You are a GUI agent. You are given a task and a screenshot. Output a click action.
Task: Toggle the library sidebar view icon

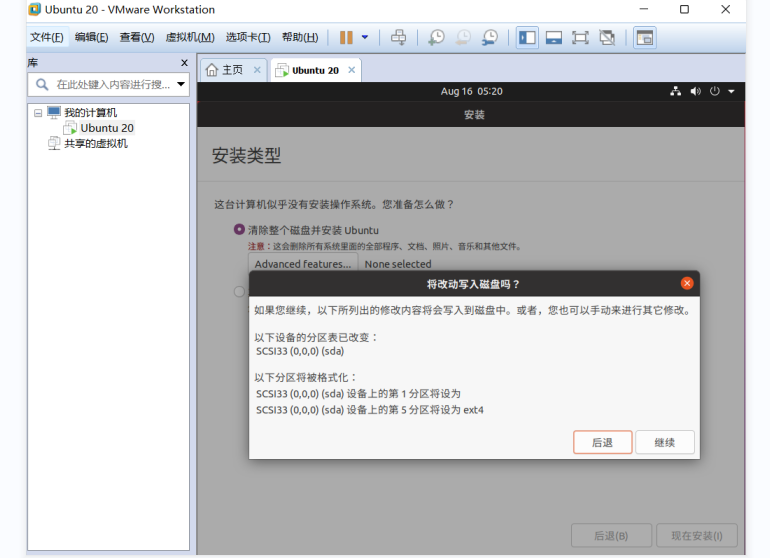tap(527, 37)
